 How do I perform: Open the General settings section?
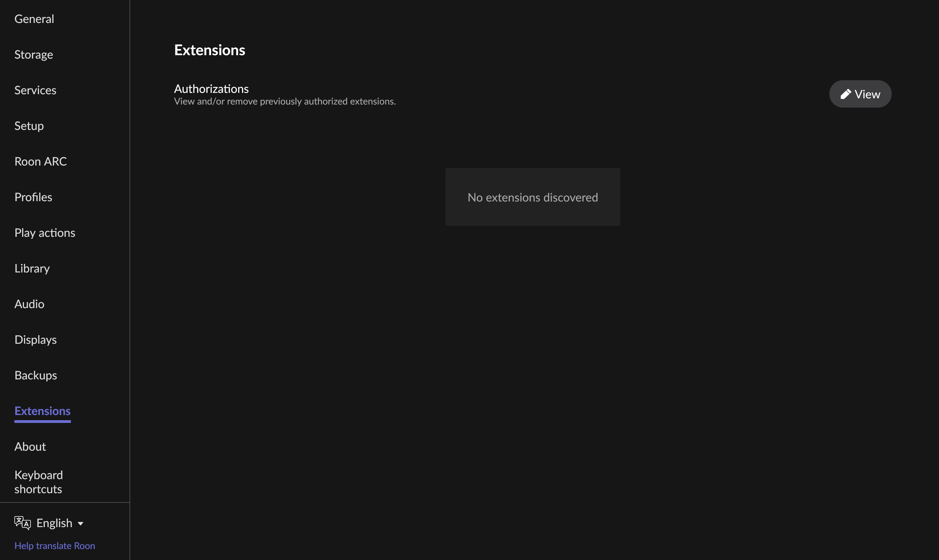[x=34, y=19]
